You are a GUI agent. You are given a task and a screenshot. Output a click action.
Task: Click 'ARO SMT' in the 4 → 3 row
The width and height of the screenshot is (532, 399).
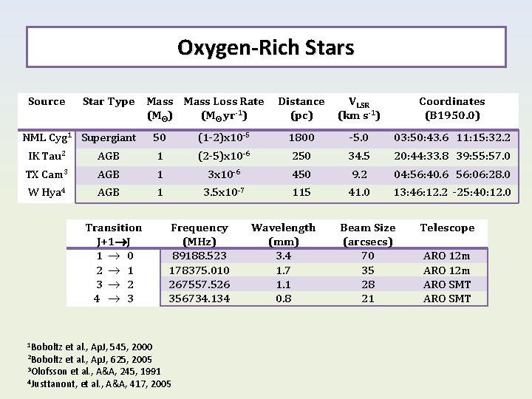coord(447,299)
